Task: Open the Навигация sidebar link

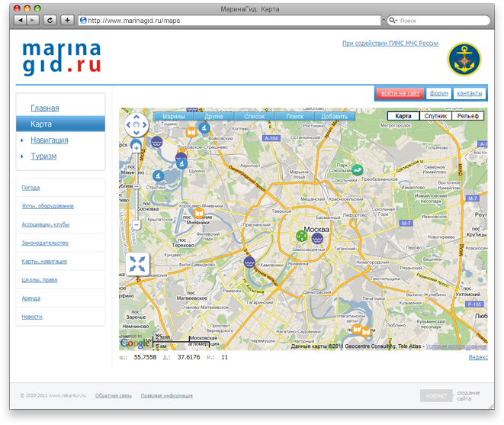Action: [x=49, y=140]
